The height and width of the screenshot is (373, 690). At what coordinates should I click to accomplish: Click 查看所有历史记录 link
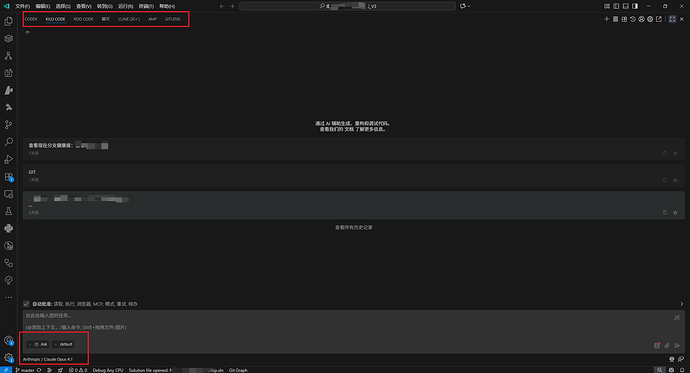tap(354, 227)
